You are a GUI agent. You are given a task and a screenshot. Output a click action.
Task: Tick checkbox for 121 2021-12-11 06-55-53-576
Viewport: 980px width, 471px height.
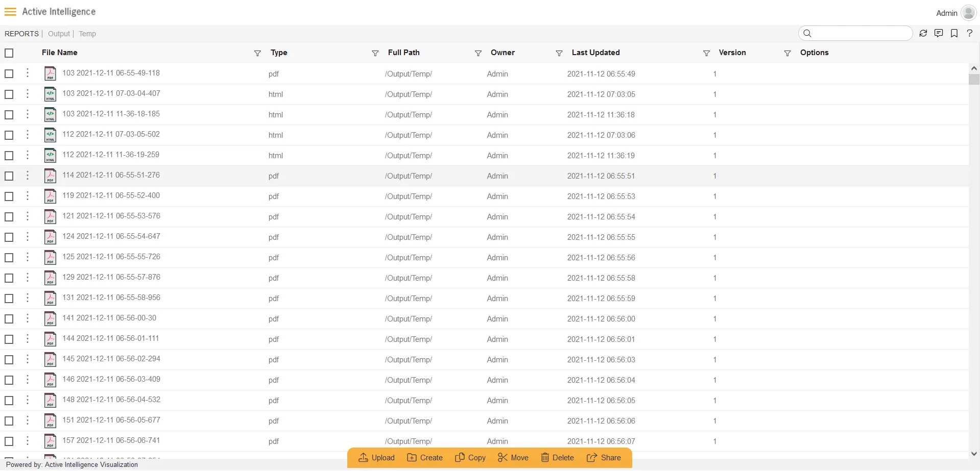(x=9, y=216)
